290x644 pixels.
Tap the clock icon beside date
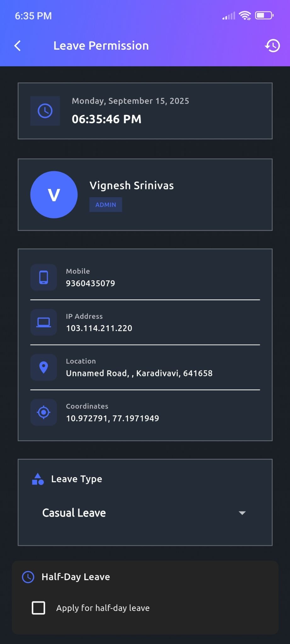45,111
